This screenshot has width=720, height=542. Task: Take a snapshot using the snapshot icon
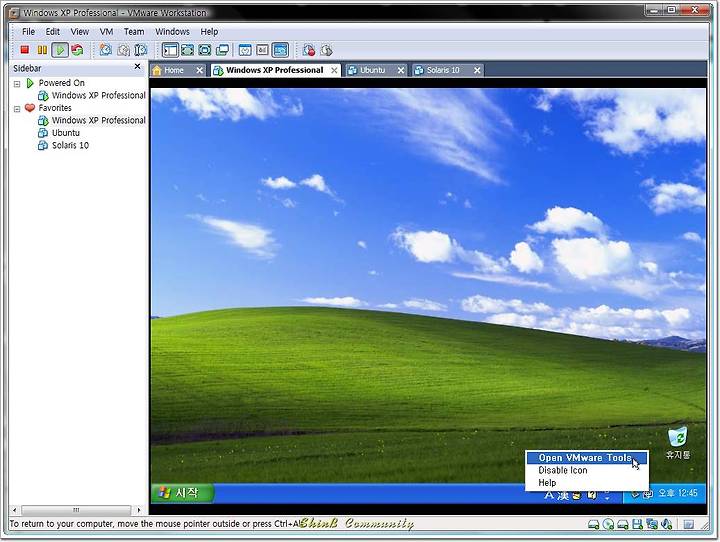(x=106, y=50)
